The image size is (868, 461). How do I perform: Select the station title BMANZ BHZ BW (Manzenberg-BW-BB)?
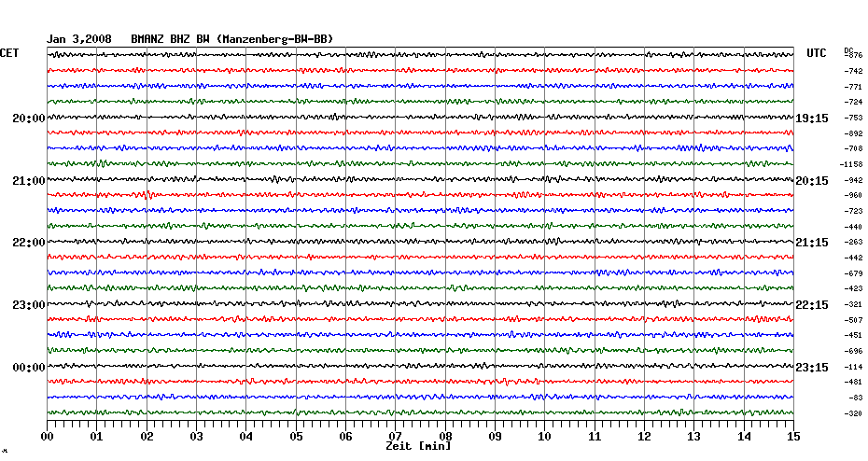pos(232,39)
